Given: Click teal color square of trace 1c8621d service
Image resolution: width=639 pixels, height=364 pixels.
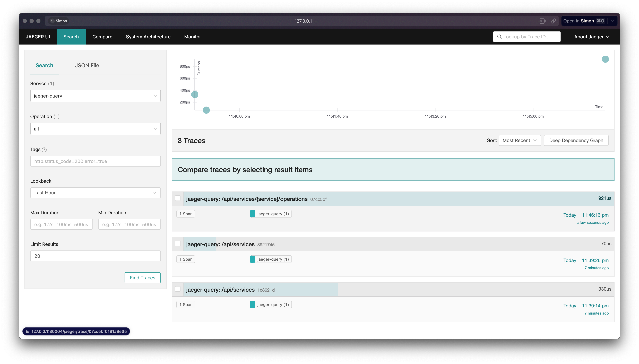Looking at the screenshot, I should (252, 305).
